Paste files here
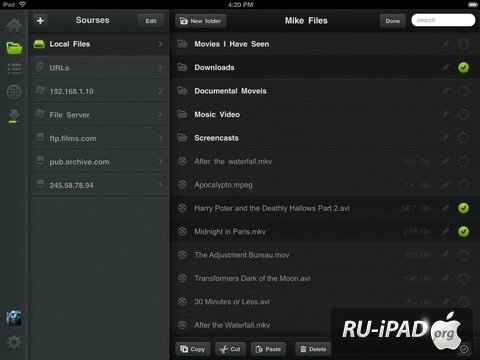 268,349
